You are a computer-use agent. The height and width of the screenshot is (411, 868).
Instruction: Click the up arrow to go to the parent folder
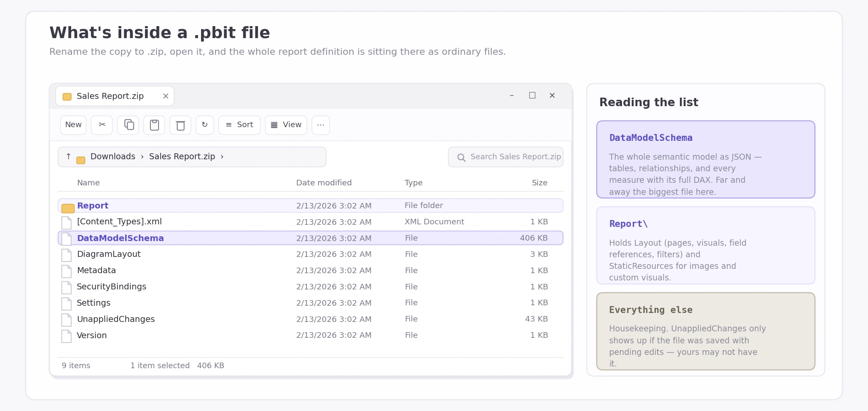(x=69, y=157)
